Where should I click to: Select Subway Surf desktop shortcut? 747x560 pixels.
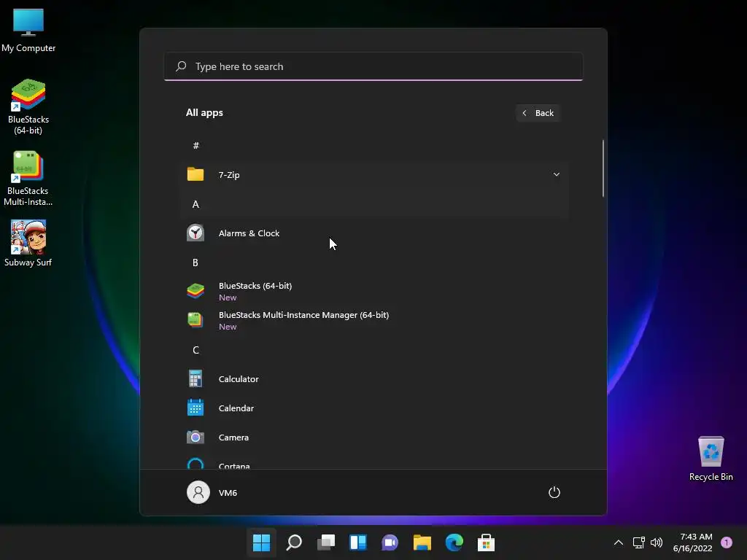[x=28, y=243]
